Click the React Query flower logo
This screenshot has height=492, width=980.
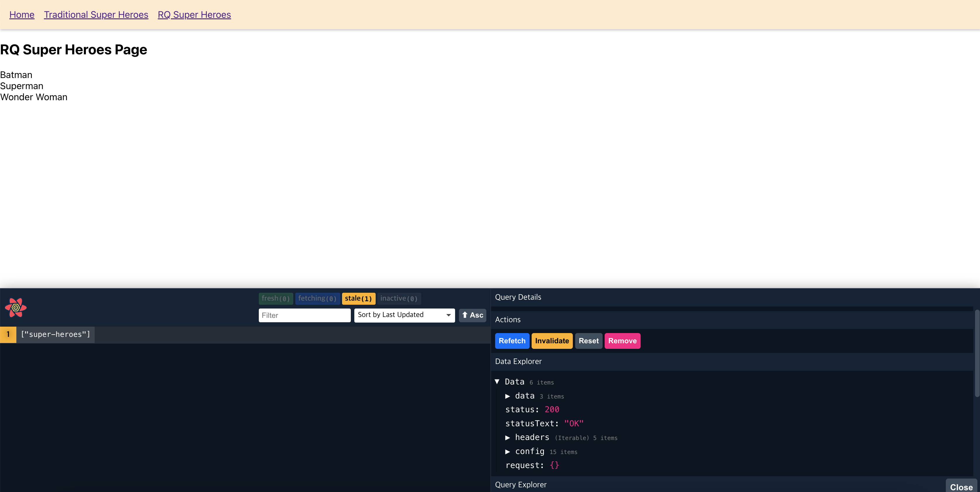pos(15,307)
